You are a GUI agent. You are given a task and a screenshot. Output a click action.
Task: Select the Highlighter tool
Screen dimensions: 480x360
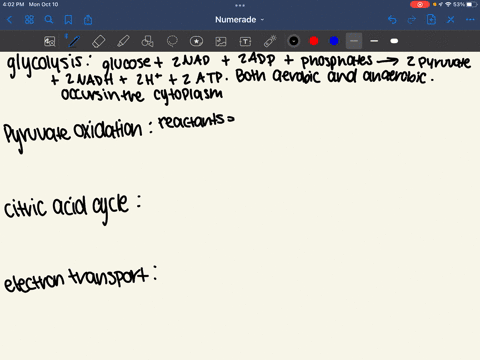coord(123,41)
